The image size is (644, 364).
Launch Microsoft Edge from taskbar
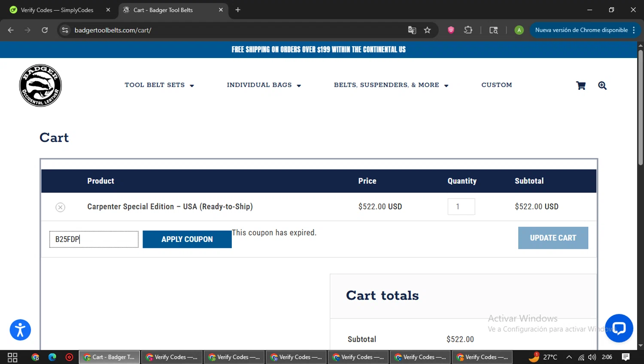pos(52,357)
